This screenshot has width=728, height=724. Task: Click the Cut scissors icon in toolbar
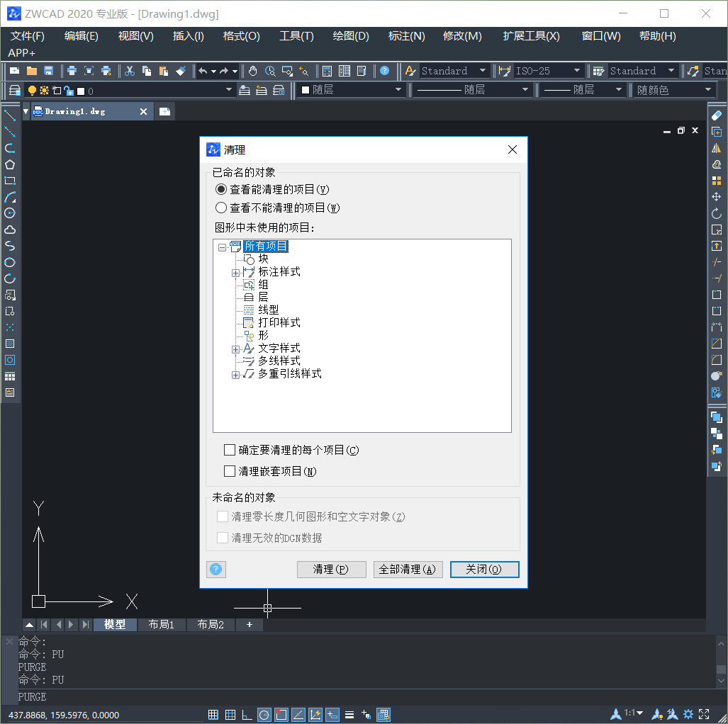click(130, 71)
